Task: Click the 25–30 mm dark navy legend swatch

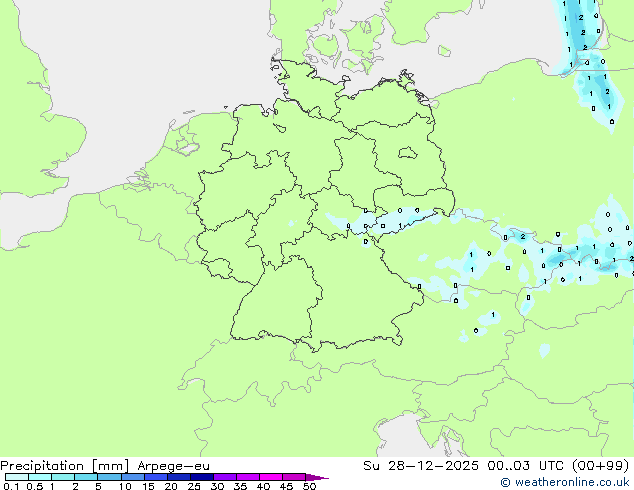Action: coord(202,477)
